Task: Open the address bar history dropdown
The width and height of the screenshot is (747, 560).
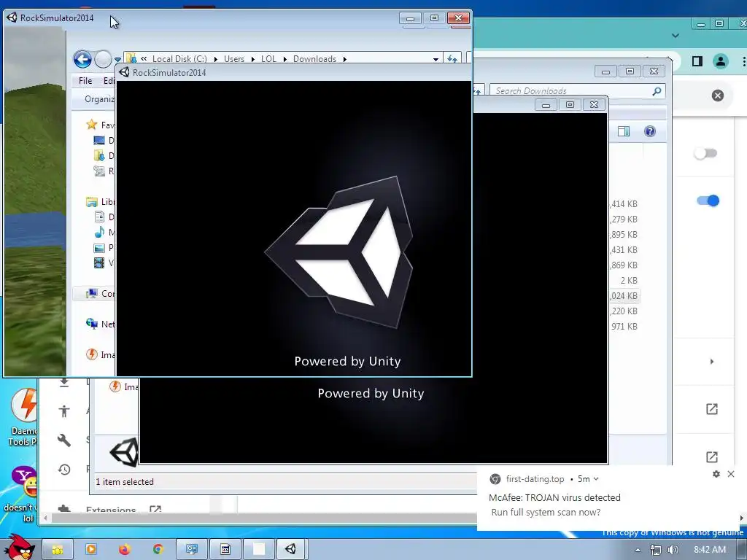Action: point(436,59)
